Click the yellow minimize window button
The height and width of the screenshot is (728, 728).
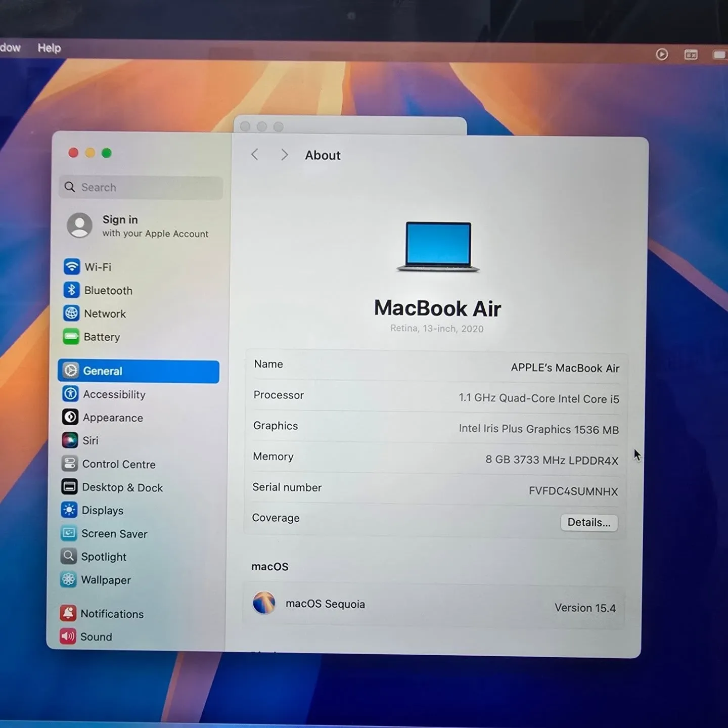pos(90,153)
